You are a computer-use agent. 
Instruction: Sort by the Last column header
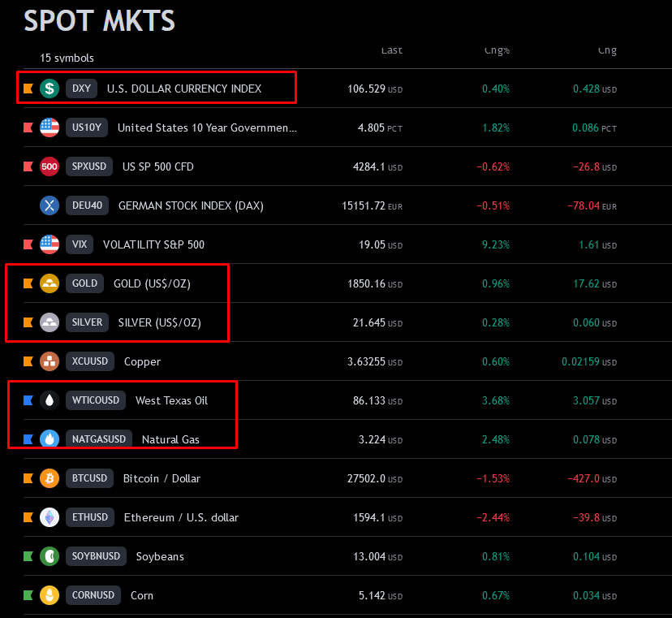(x=392, y=50)
